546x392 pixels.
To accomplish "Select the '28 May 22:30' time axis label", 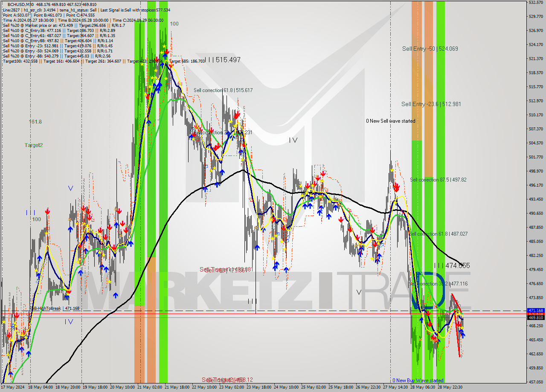I will click(x=451, y=387).
